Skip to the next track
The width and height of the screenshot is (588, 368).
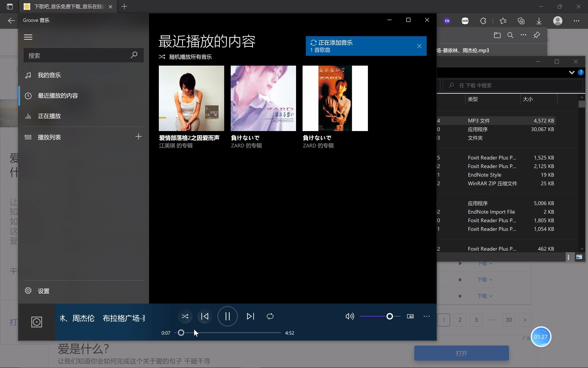[250, 316]
